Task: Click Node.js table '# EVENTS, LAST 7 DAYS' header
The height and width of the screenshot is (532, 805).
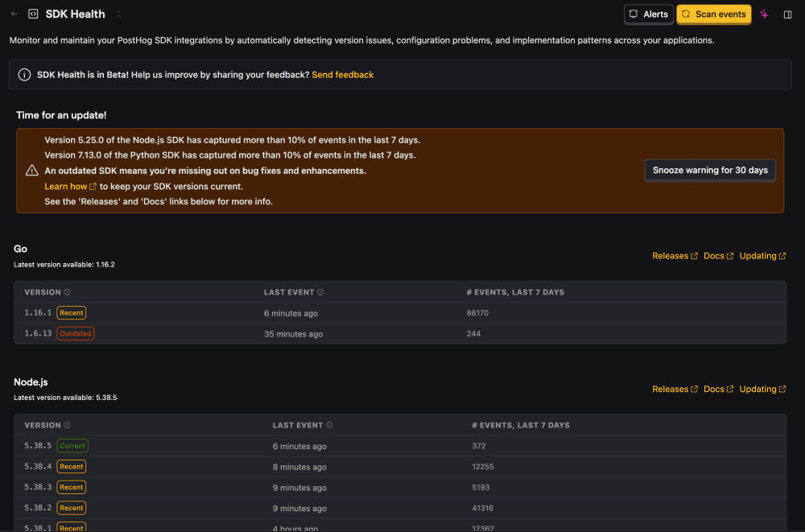Action: 521,425
